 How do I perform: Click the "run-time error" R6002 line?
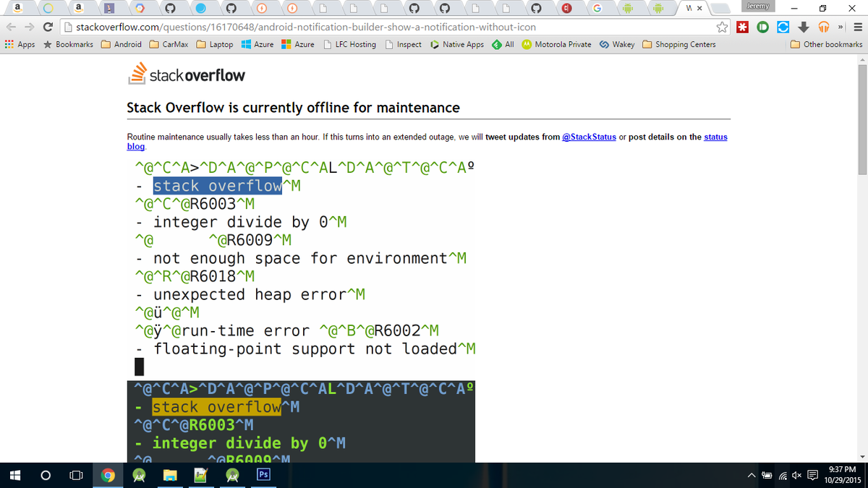tap(287, 330)
